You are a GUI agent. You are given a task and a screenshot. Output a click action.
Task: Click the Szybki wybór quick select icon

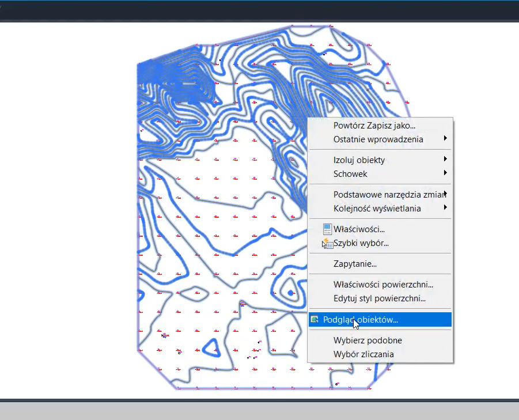[x=327, y=243]
